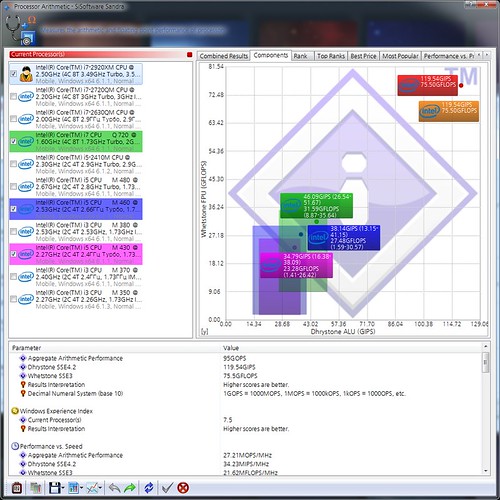The width and height of the screenshot is (500, 500).
Task: Click the blue refresh arrows icon
Action: [x=149, y=488]
